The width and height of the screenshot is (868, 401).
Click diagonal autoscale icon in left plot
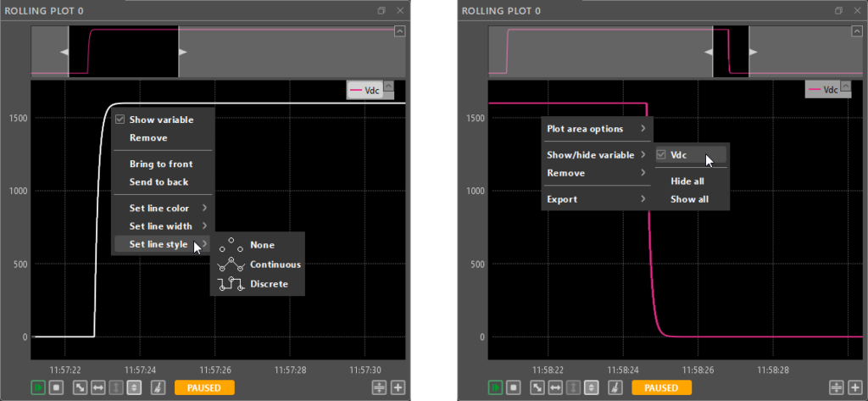pos(81,387)
